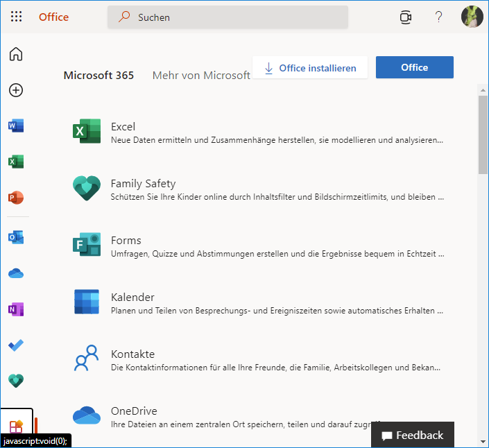This screenshot has width=489, height=448.
Task: Open the Kalender app icon
Action: point(87,302)
